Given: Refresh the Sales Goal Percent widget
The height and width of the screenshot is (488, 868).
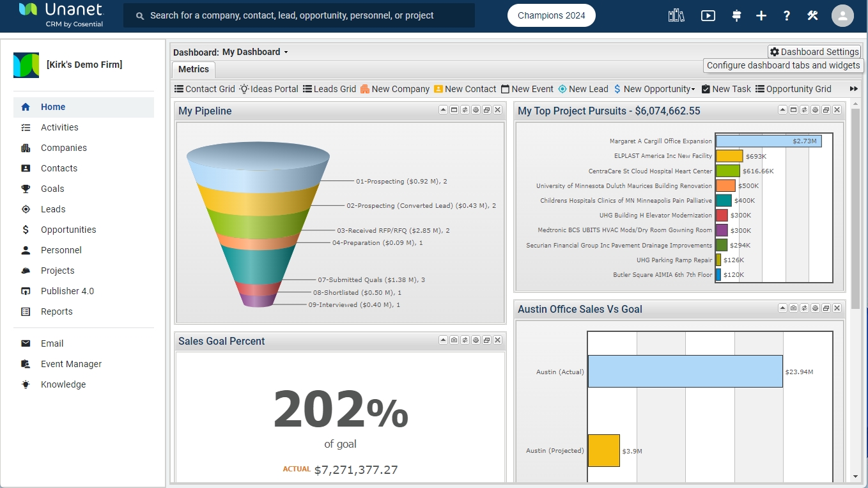Looking at the screenshot, I should [465, 340].
